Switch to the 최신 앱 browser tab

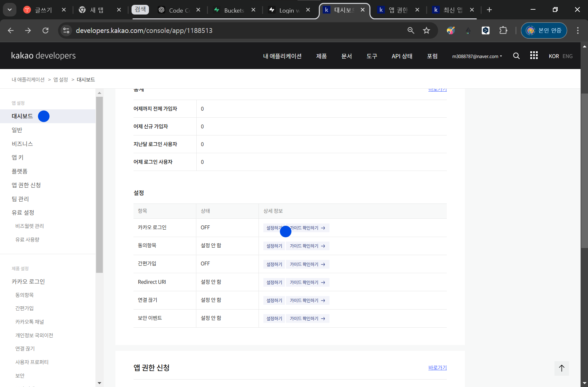pyautogui.click(x=453, y=10)
